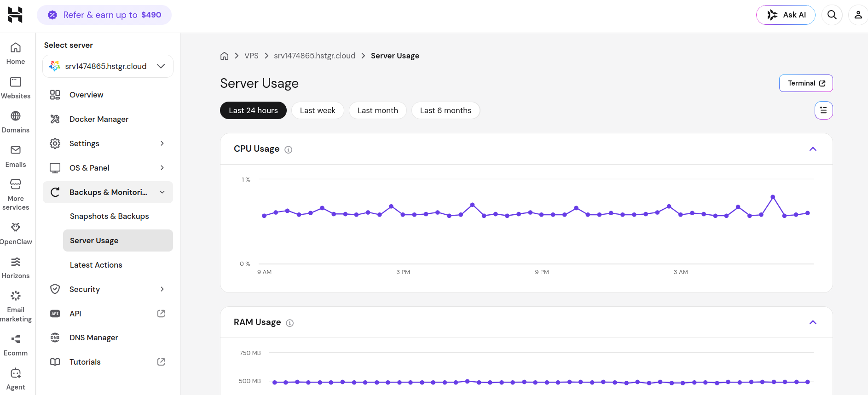Select Last week range
The width and height of the screenshot is (868, 395).
point(318,110)
